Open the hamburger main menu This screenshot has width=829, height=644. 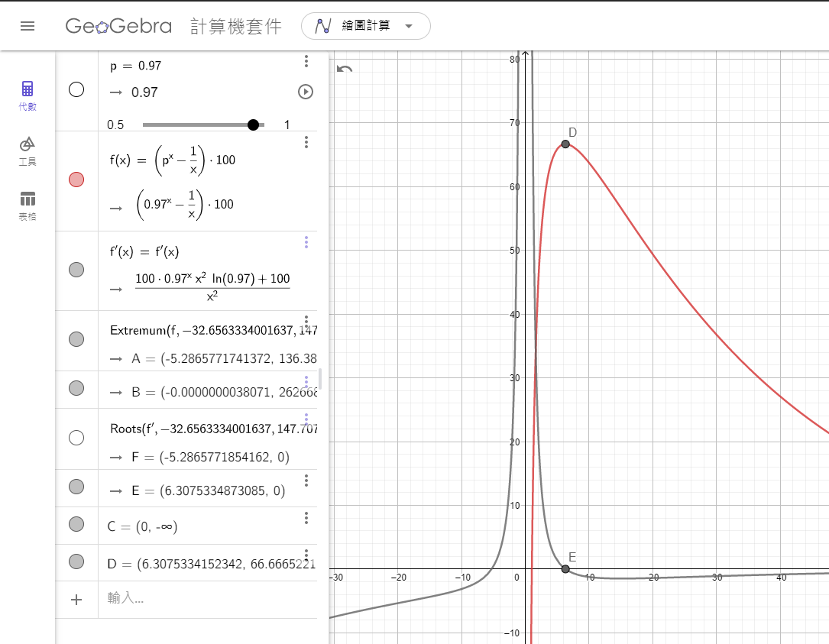pos(28,26)
